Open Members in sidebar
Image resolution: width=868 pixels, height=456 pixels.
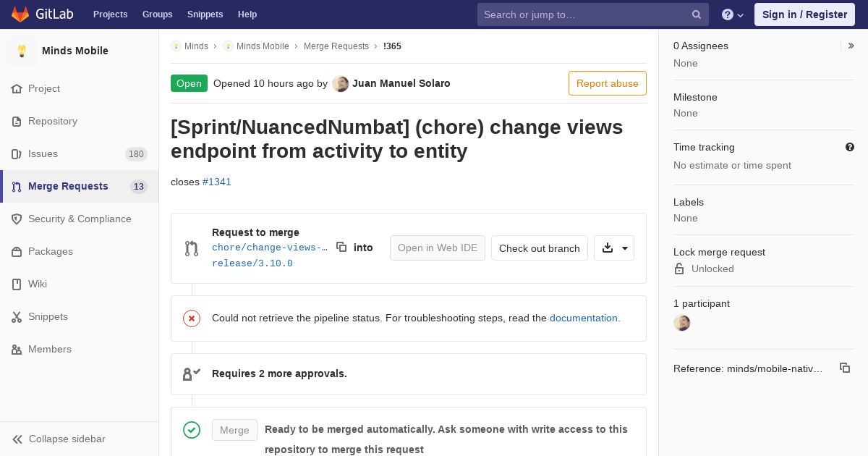point(80,349)
